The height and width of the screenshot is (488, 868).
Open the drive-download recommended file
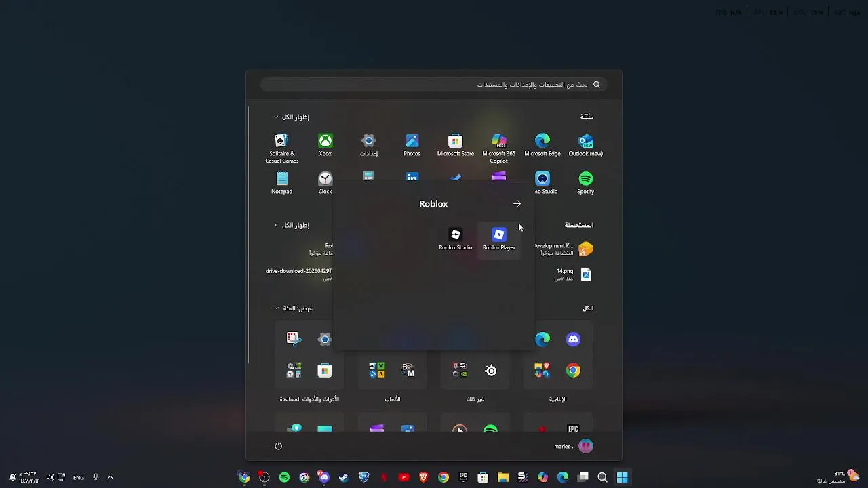(299, 274)
